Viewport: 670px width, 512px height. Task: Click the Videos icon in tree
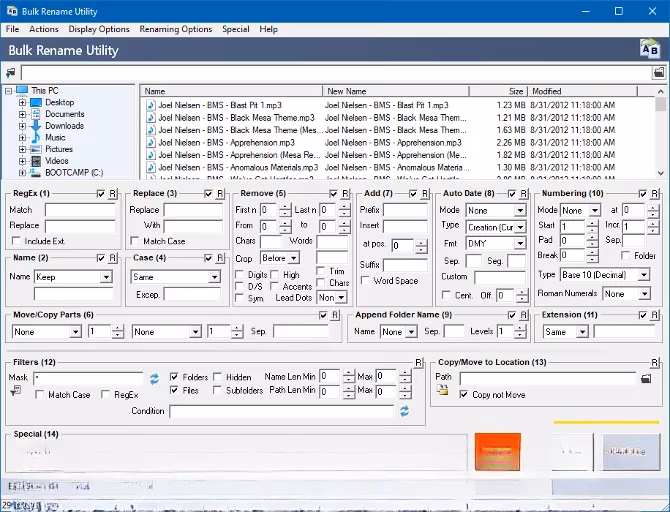click(36, 161)
